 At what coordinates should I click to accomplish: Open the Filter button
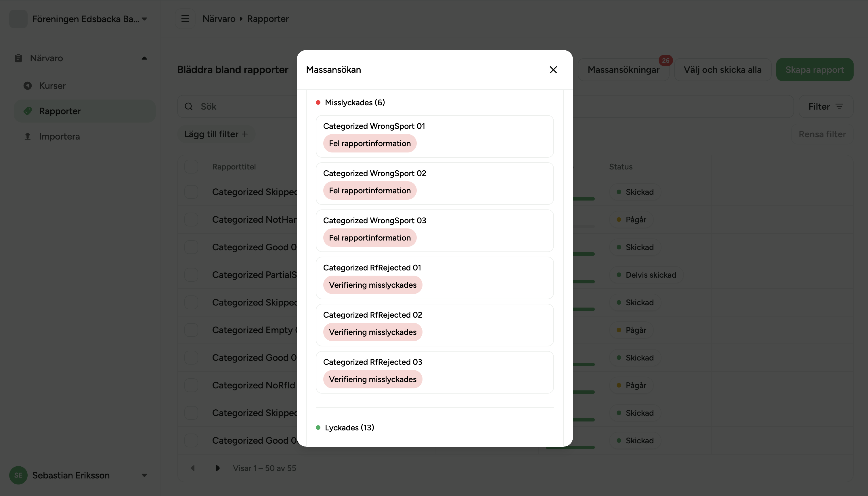coord(826,107)
